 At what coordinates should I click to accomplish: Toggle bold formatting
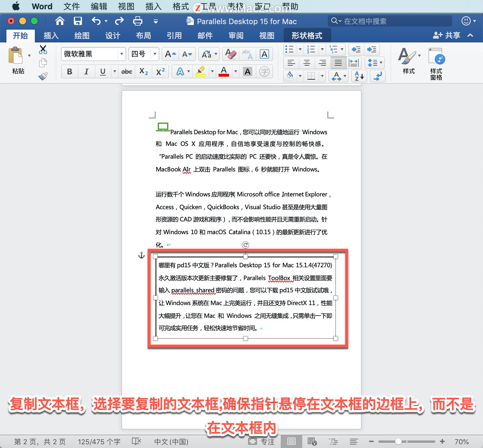[69, 71]
